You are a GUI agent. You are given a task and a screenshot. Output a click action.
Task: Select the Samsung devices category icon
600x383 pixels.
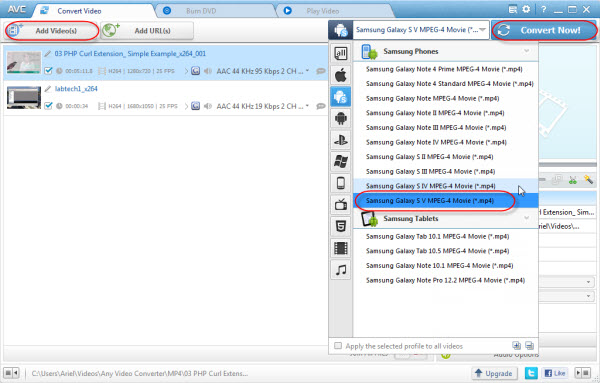tap(341, 96)
